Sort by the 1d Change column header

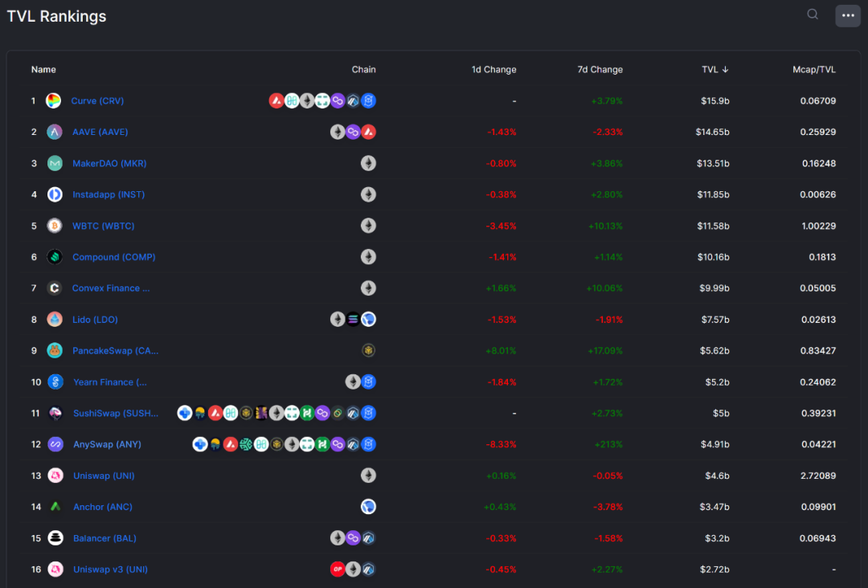[x=493, y=69]
